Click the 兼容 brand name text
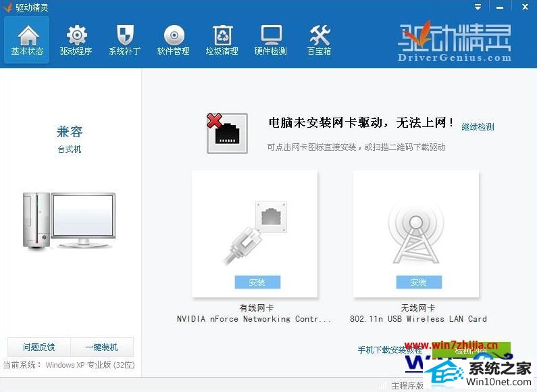537x392 pixels. pos(70,132)
